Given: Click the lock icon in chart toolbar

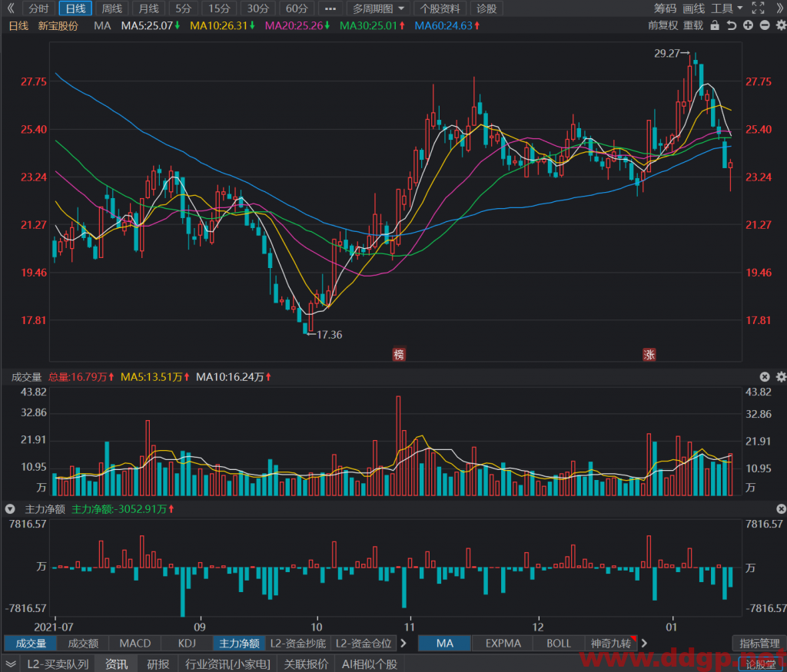Looking at the screenshot, I should pos(715,25).
